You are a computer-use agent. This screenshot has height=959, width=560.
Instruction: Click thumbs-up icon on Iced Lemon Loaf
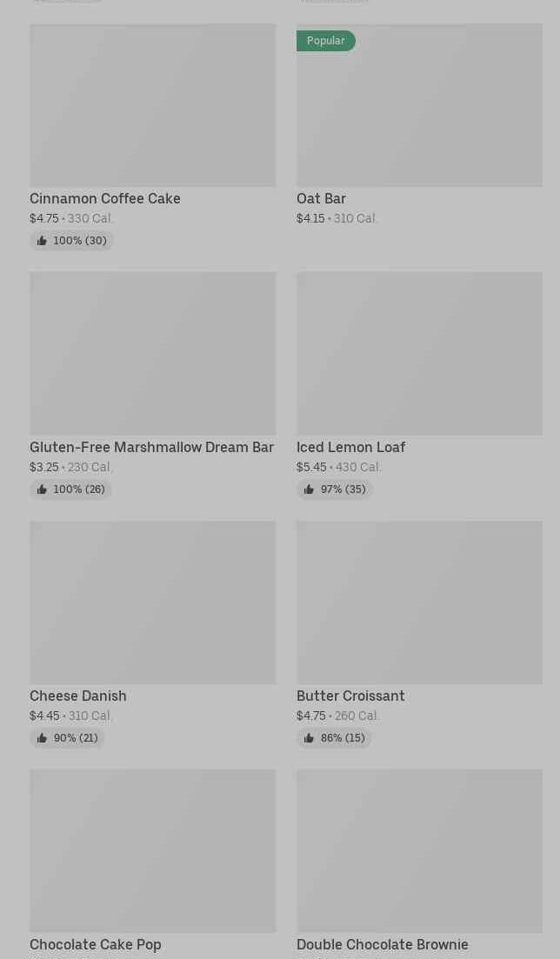(309, 489)
